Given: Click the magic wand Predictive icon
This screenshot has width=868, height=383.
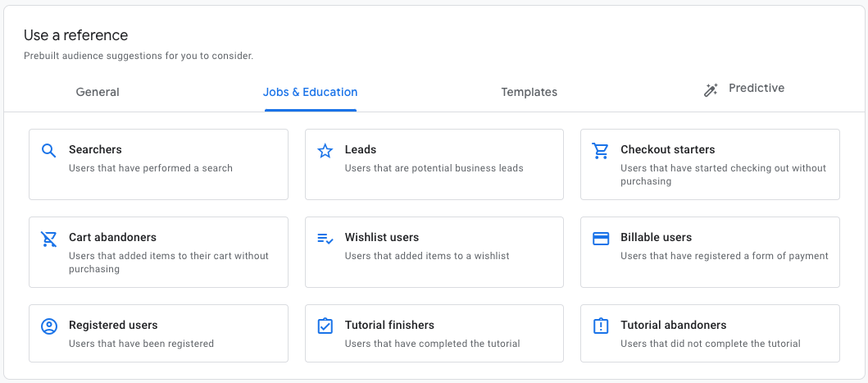Looking at the screenshot, I should pos(711,90).
